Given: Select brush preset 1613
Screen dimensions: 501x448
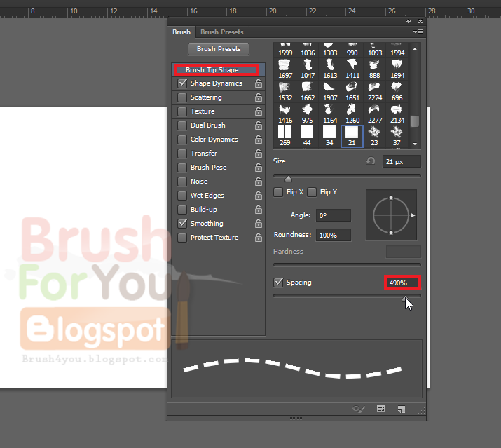Looking at the screenshot, I should (330, 69).
